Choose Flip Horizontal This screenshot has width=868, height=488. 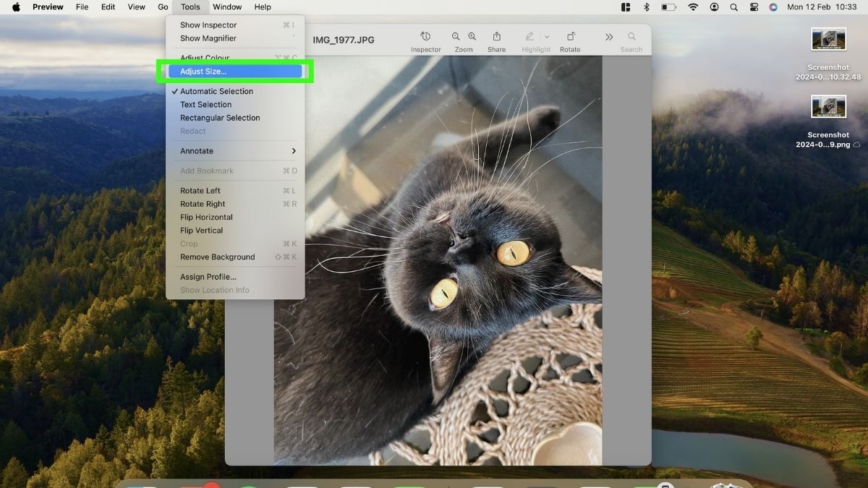click(207, 217)
